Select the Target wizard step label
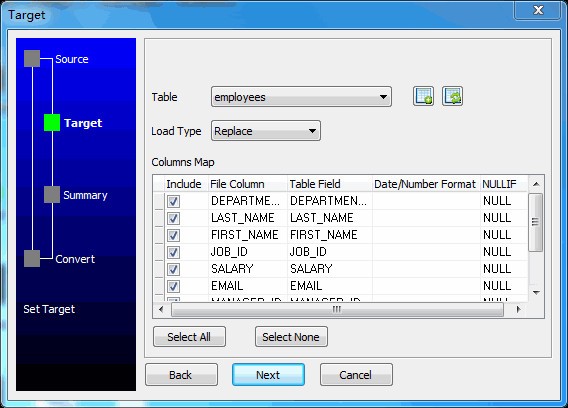568x408 pixels. tap(83, 123)
